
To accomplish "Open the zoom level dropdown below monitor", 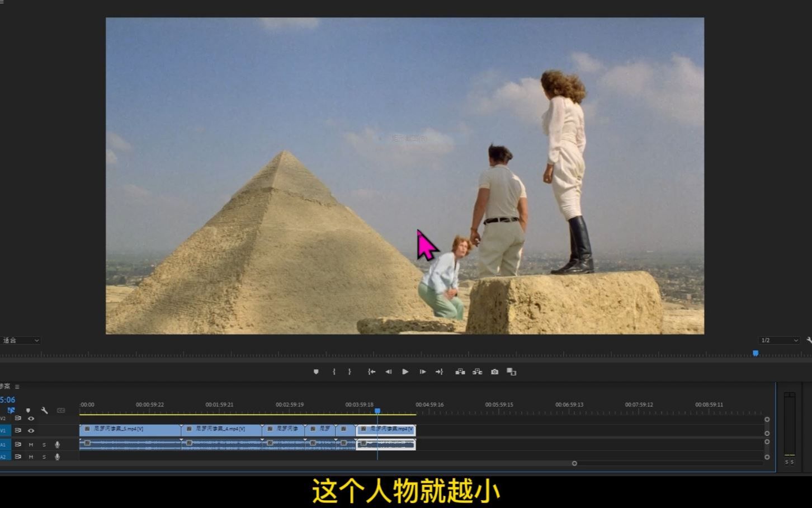I will click(20, 340).
